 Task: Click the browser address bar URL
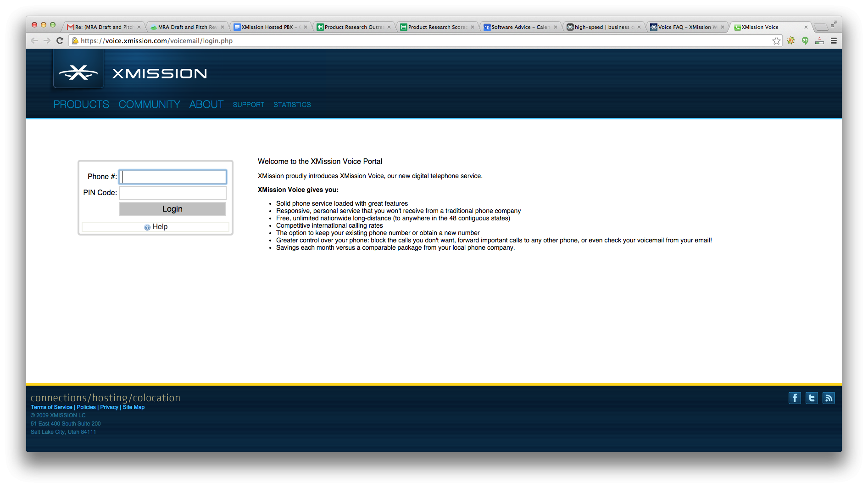pyautogui.click(x=156, y=41)
